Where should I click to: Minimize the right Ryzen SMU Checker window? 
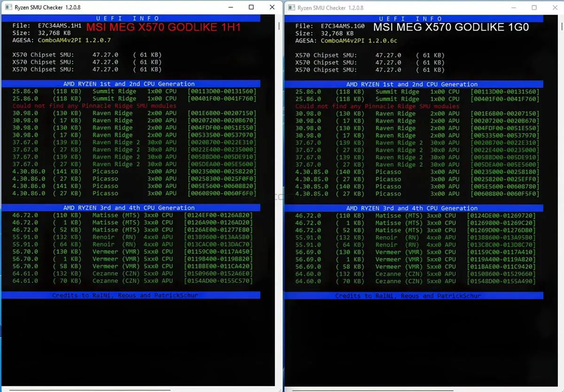point(513,8)
